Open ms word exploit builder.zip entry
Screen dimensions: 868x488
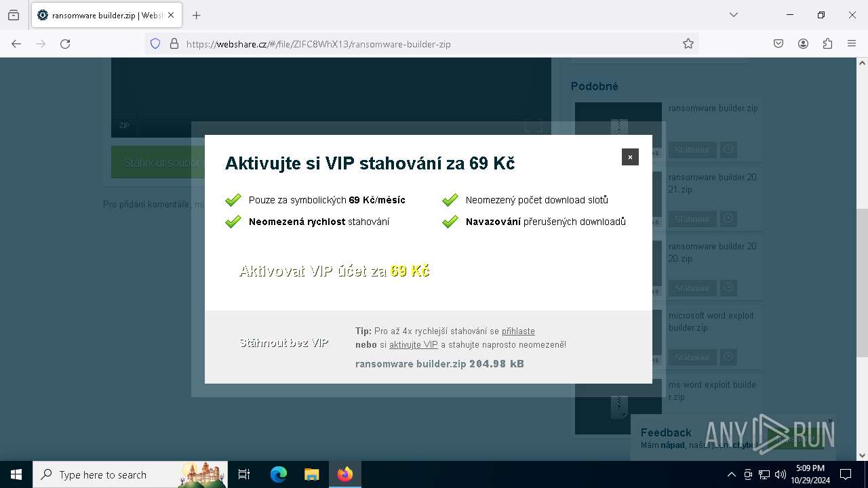(x=712, y=390)
